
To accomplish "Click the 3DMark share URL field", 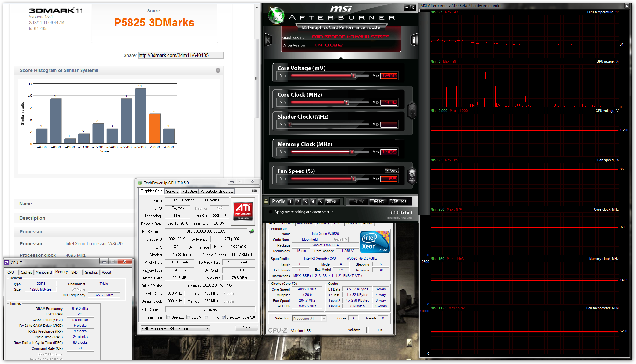I will [181, 55].
